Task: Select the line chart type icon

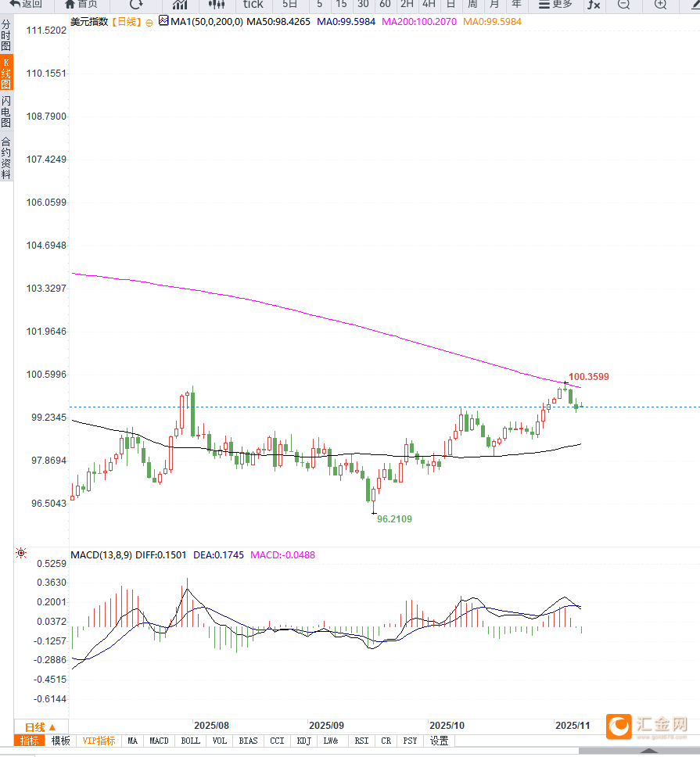Action: [180, 5]
